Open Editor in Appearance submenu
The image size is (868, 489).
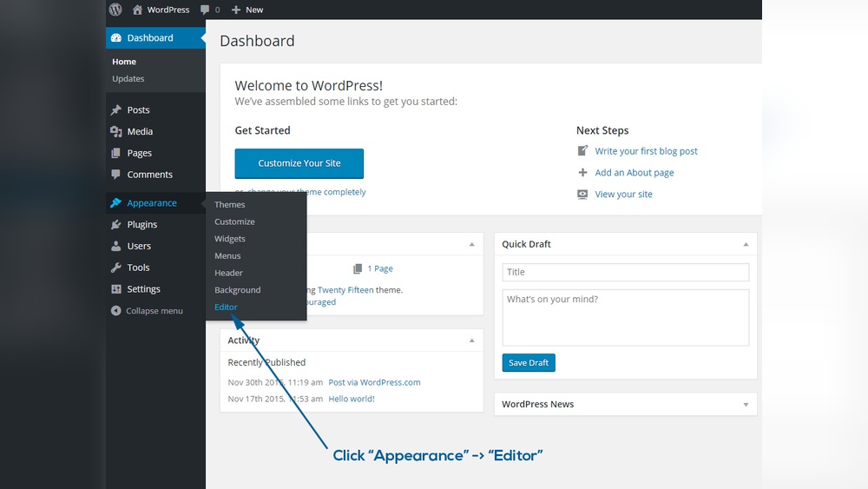226,307
